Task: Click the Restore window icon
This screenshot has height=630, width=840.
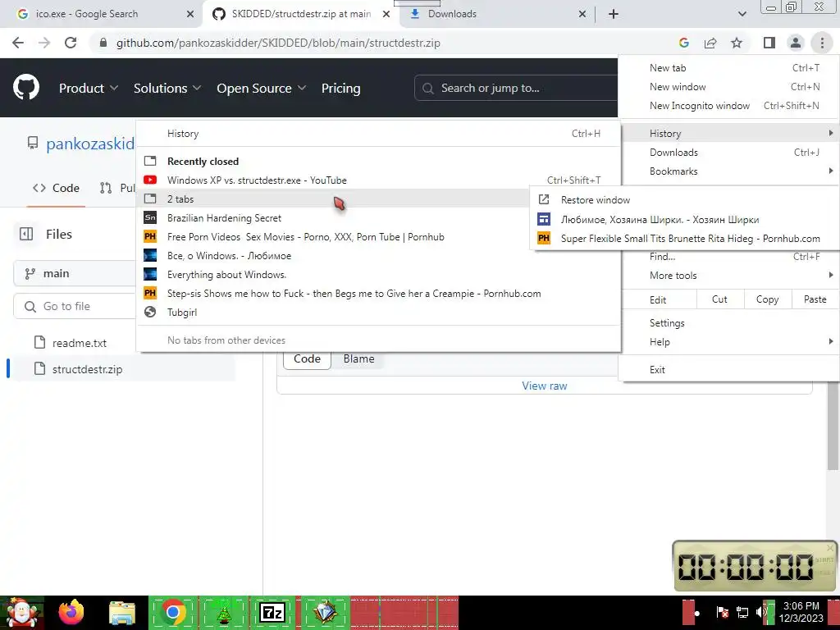Action: 544,199
